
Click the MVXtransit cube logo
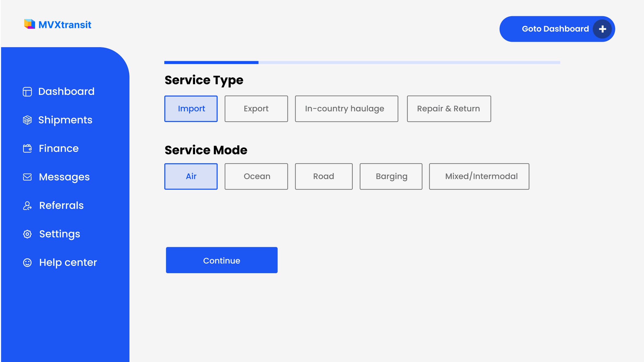point(29,24)
